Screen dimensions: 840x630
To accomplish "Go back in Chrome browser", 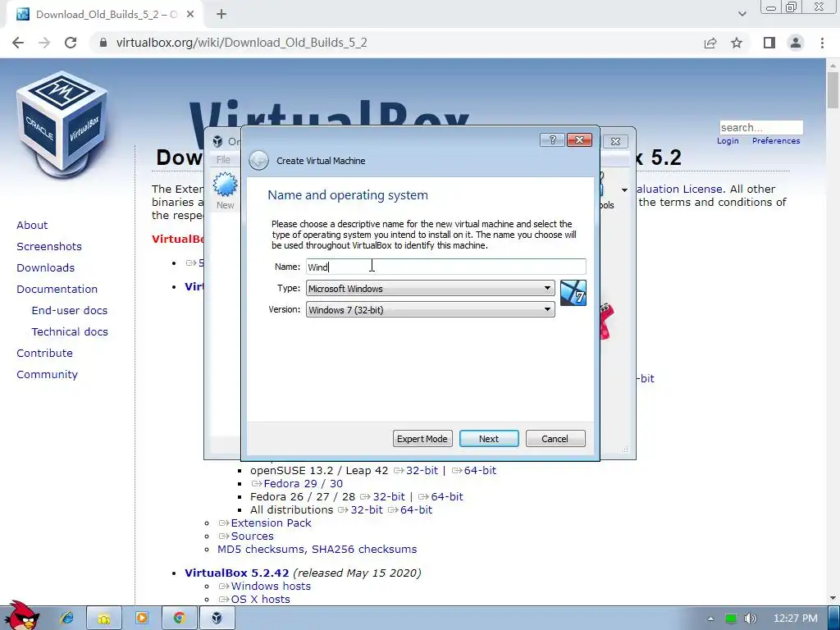I will pyautogui.click(x=18, y=43).
